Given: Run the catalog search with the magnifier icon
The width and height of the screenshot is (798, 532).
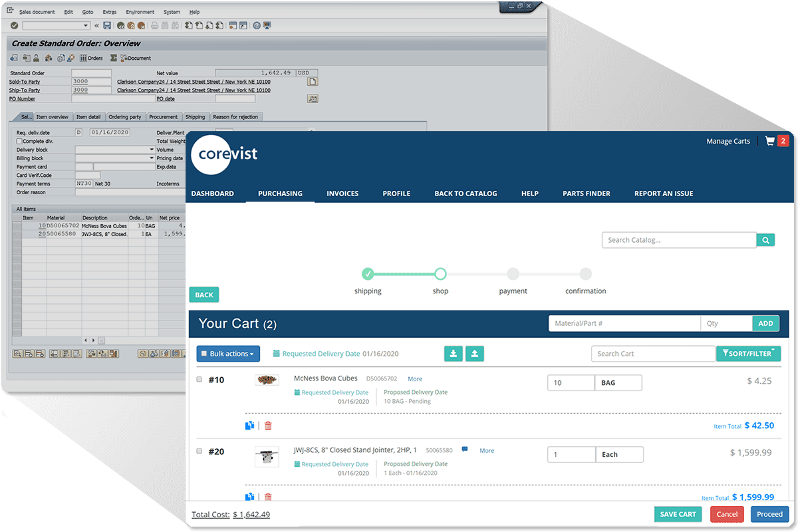Looking at the screenshot, I should (x=765, y=239).
